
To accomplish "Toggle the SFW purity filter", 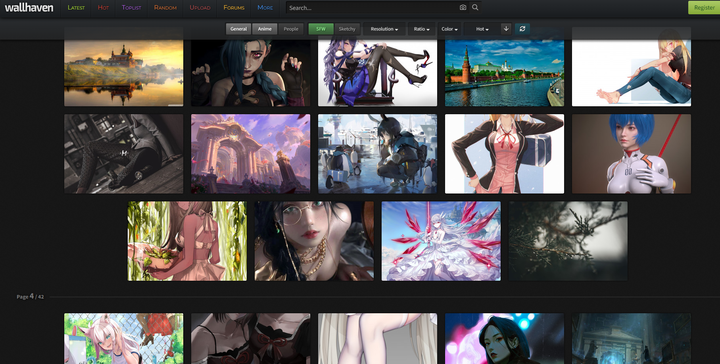I will [x=321, y=29].
